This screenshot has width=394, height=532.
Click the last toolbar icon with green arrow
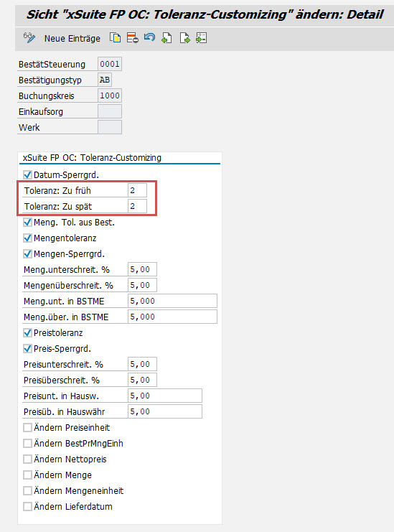(x=202, y=37)
